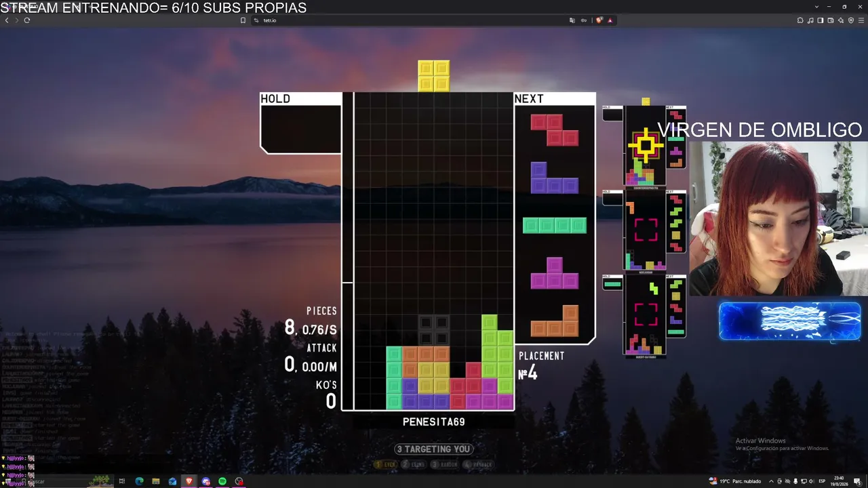
Task: Click the middle opponent mini board
Action: pos(645,230)
